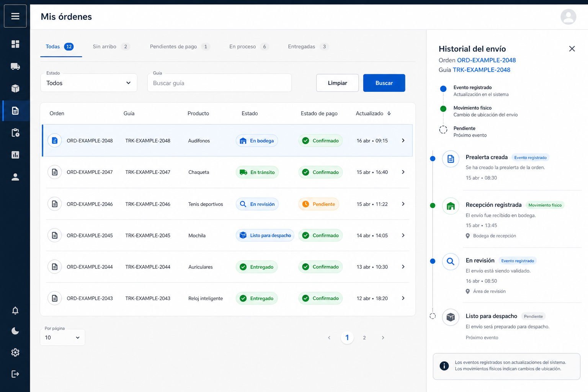This screenshot has width=588, height=392.
Task: Open the clipboard clock icon in sidebar
Action: coord(15,133)
